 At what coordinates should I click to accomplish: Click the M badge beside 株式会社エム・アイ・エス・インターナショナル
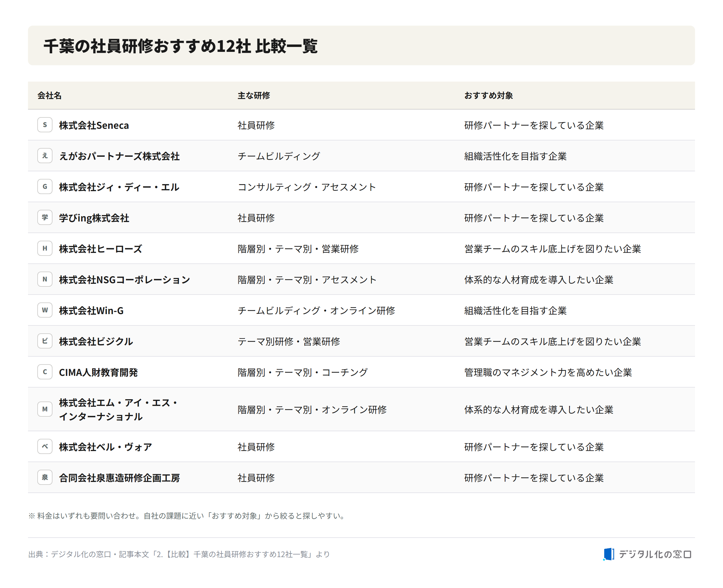pyautogui.click(x=45, y=409)
